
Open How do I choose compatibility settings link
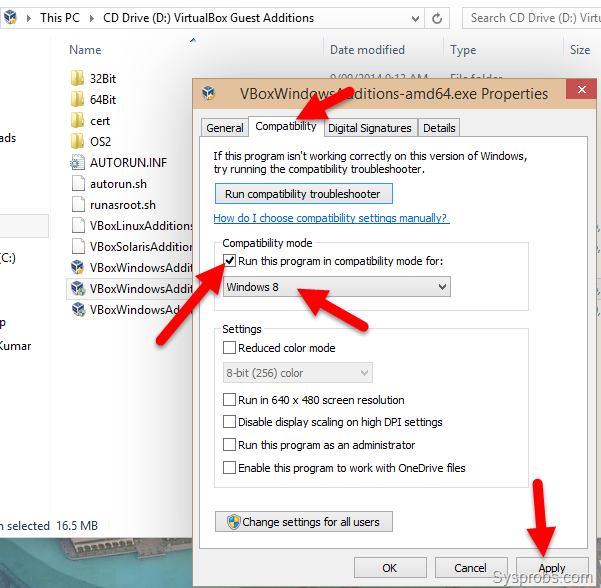point(330,218)
